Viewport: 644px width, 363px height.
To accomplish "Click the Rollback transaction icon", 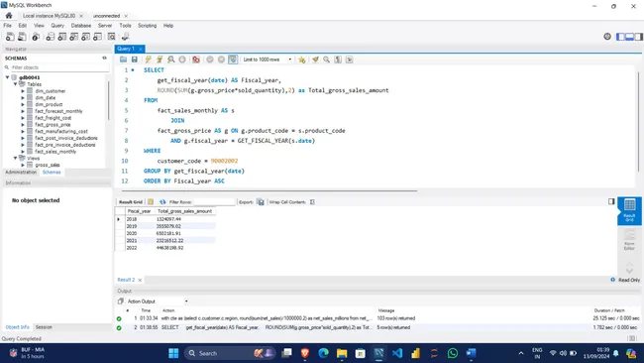I will click(x=221, y=60).
